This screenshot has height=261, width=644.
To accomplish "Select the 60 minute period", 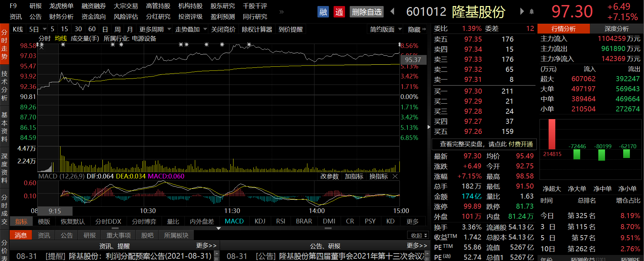I will (92, 29).
